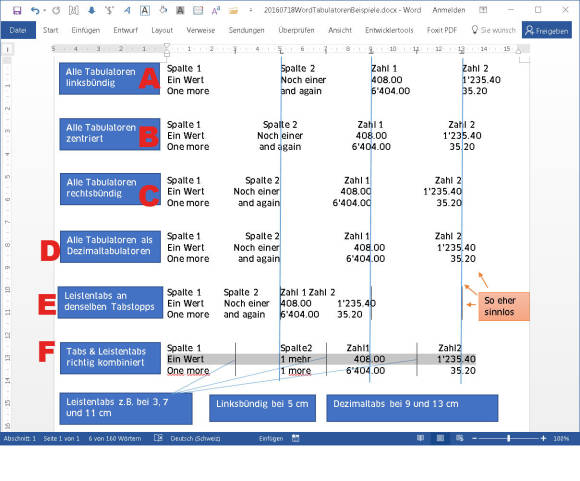Click the Redo (repeat) circular arrow icon
The height and width of the screenshot is (481, 580).
coord(56,11)
